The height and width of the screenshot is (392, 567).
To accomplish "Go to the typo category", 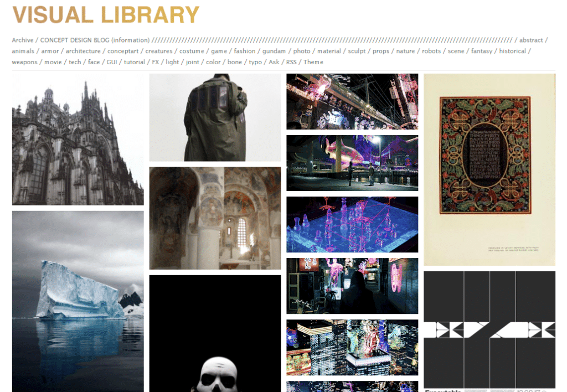I will coord(255,62).
